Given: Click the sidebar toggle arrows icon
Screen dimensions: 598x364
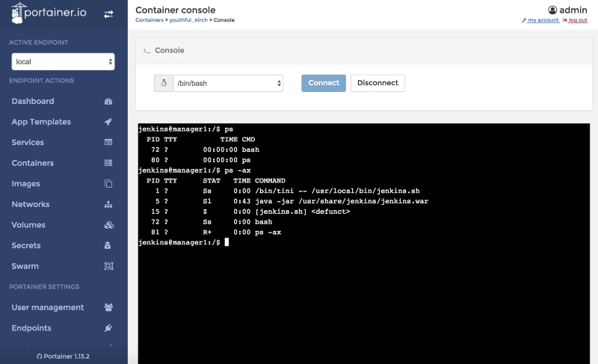Looking at the screenshot, I should [x=108, y=14].
